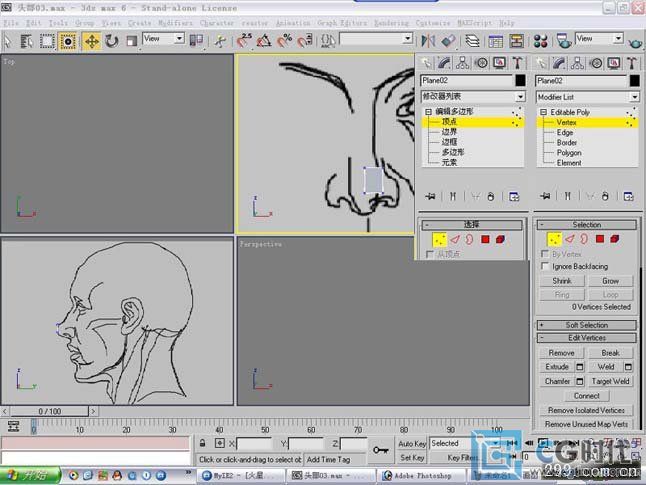Click the Mirror tool icon
This screenshot has height=485, width=646.
tap(428, 41)
